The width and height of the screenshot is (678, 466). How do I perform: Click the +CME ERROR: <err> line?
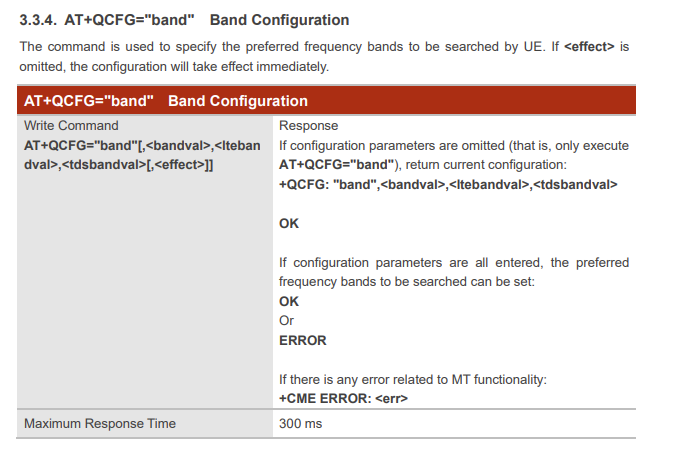343,398
